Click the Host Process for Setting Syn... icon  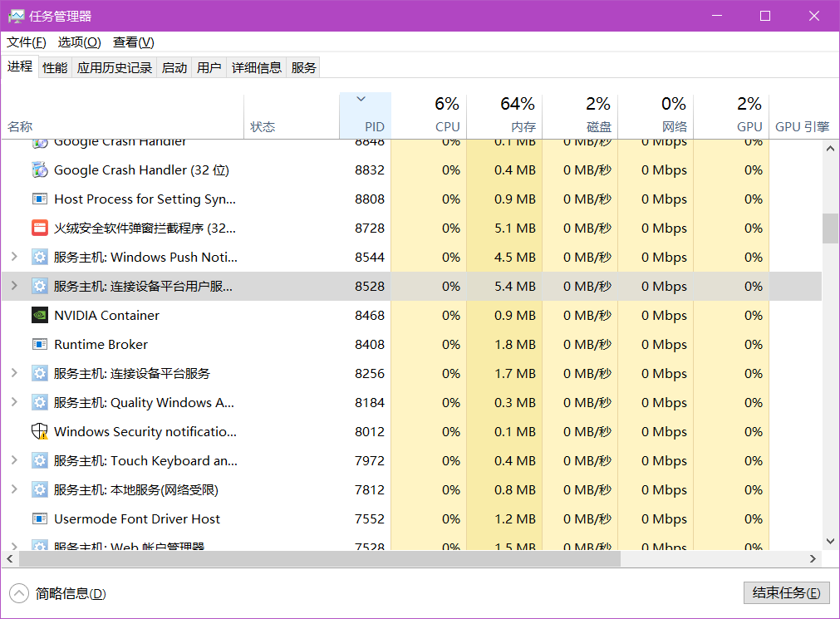[40, 199]
